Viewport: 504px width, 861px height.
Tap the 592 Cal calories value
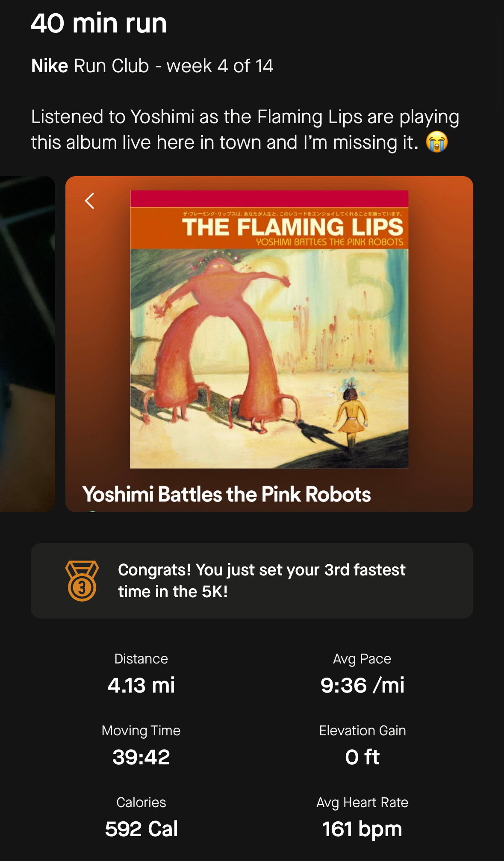click(141, 829)
